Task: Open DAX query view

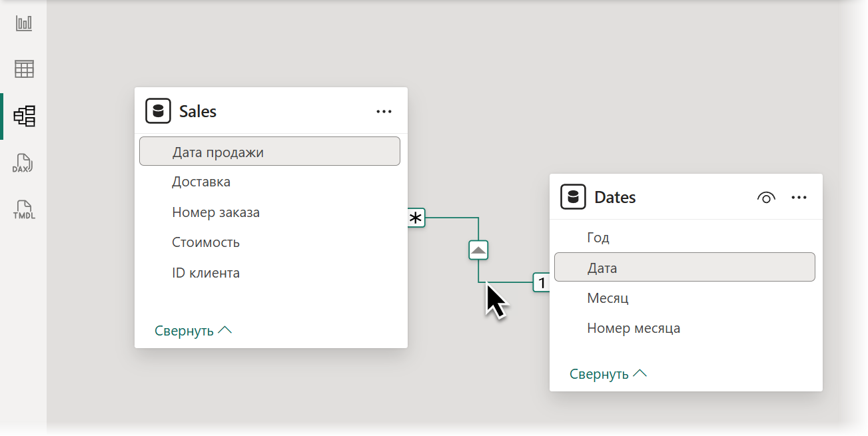Action: pyautogui.click(x=23, y=164)
